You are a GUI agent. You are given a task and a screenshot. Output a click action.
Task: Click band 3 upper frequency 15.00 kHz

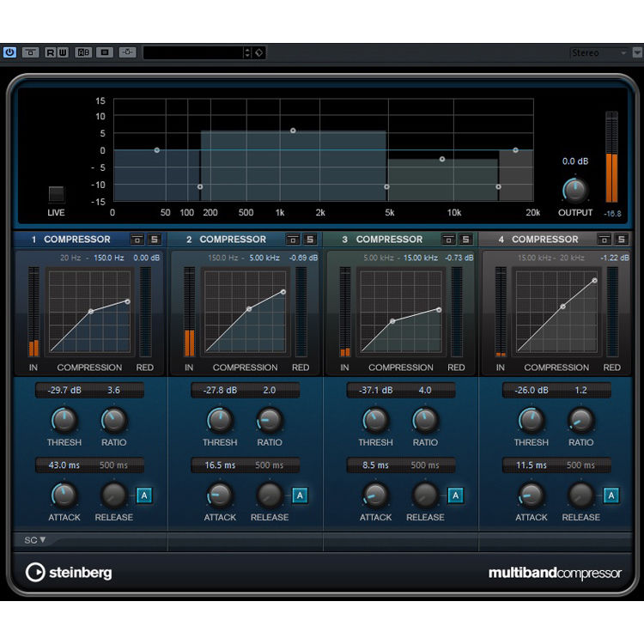pyautogui.click(x=420, y=258)
